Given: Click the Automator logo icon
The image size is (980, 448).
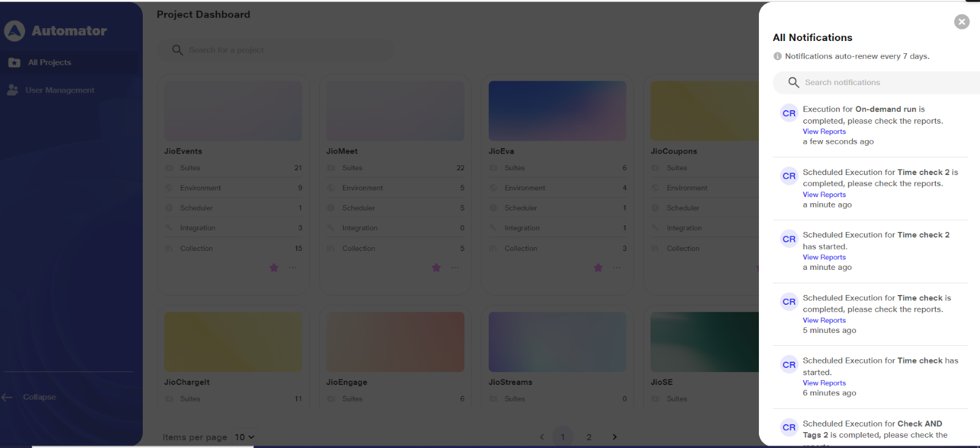Looking at the screenshot, I should 15,31.
